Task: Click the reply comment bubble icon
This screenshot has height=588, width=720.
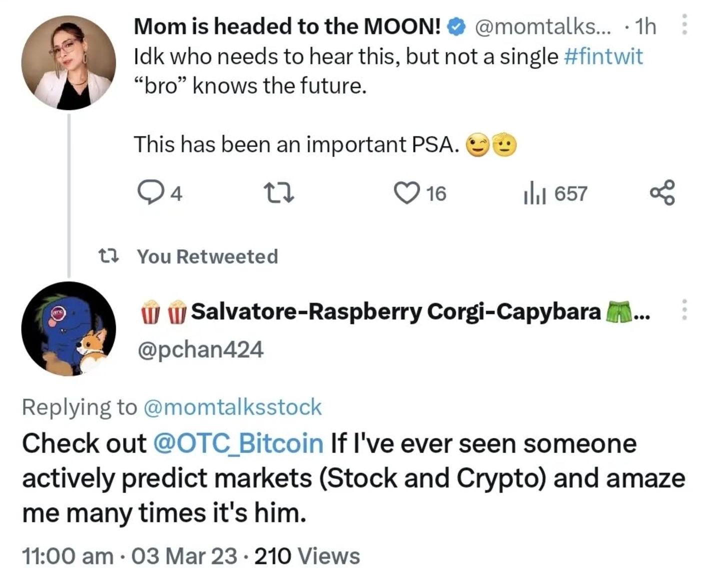Action: (x=148, y=193)
